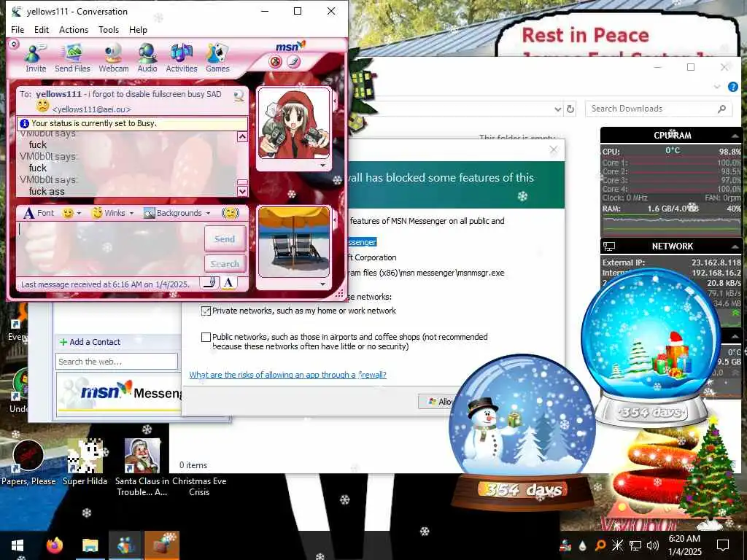
Task: Click the Search Downloads box in File Explorer
Action: point(659,109)
